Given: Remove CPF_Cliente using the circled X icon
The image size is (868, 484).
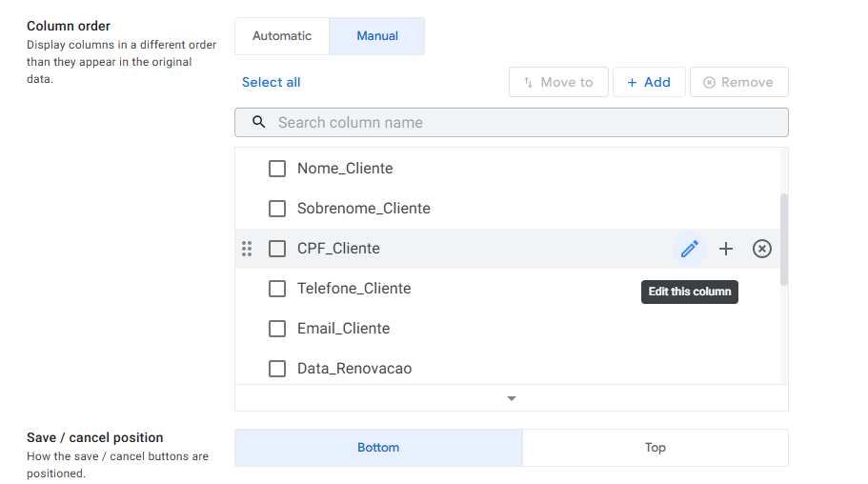Looking at the screenshot, I should (x=762, y=249).
